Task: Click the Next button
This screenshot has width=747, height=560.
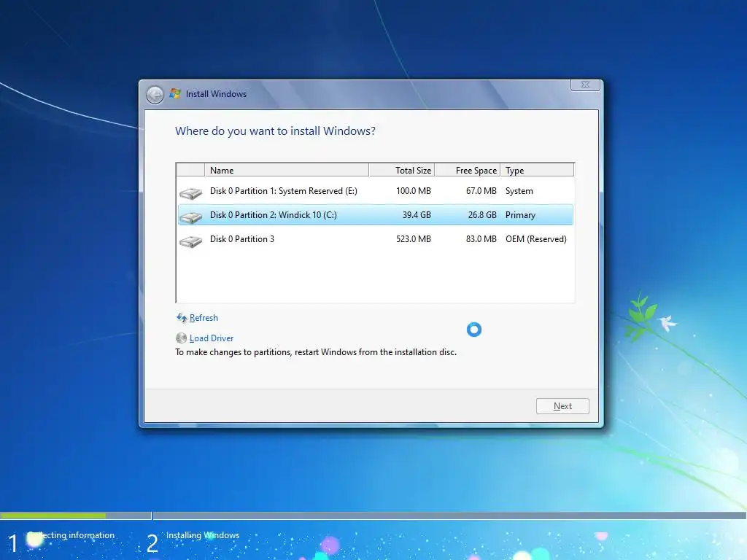Action: [562, 406]
